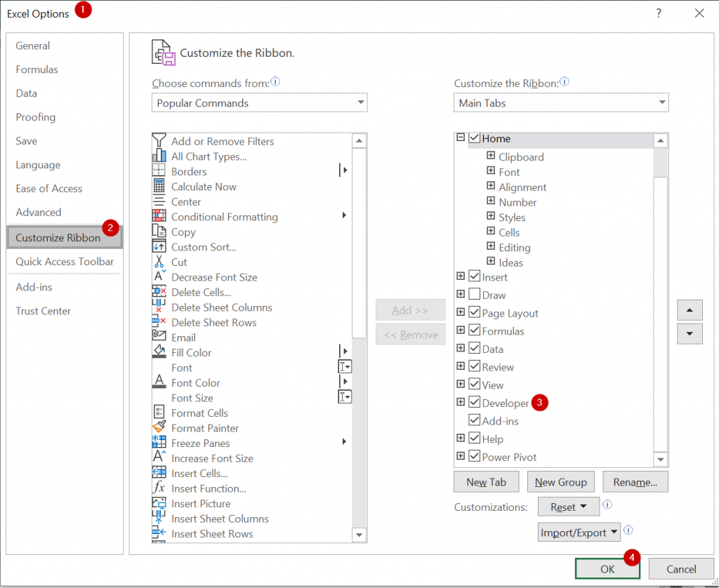Toggle the Review tab checkbox

(475, 366)
